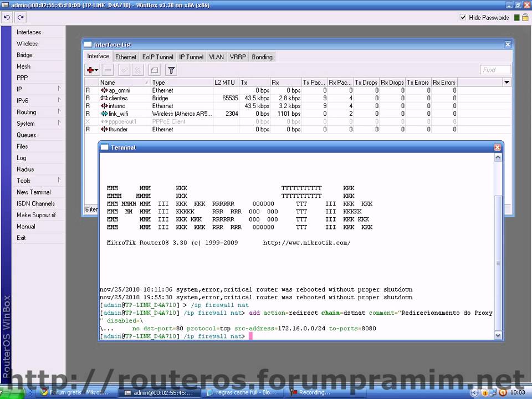Viewport: 532px width, 399px height.
Task: Sort by the Tx Drops column header
Action: click(366, 83)
